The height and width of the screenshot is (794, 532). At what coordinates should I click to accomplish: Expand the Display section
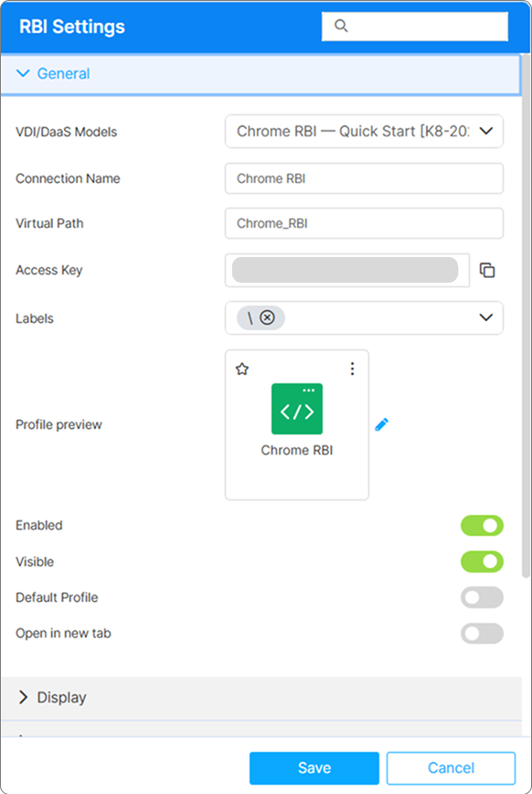[261, 698]
